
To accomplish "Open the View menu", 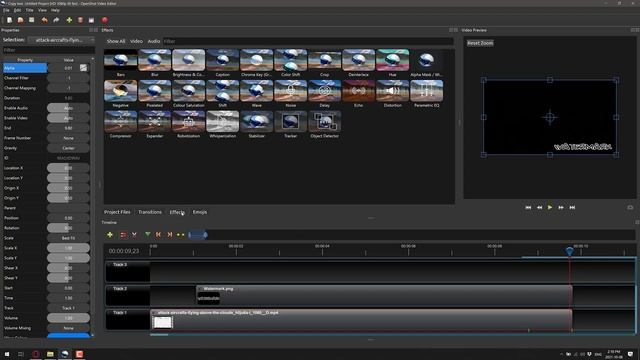I will coord(42,10).
